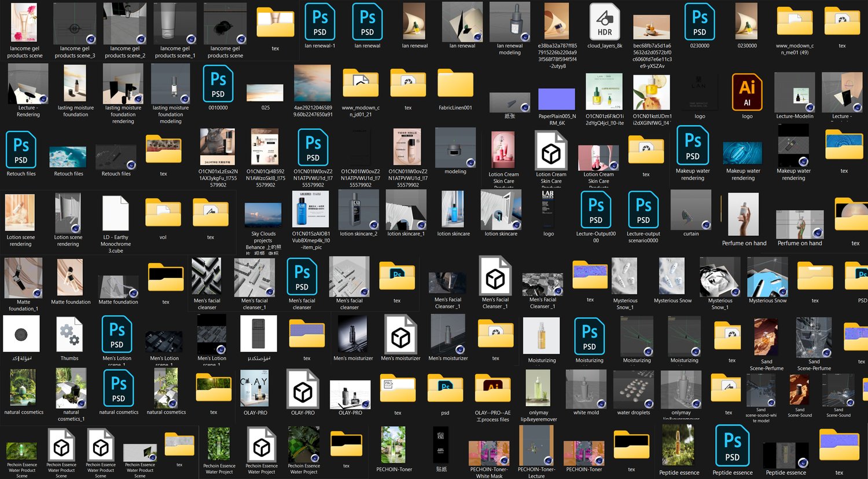Select the natural cosmetics_1 thumbnail
Image resolution: width=868 pixels, height=479 pixels.
tap(71, 388)
